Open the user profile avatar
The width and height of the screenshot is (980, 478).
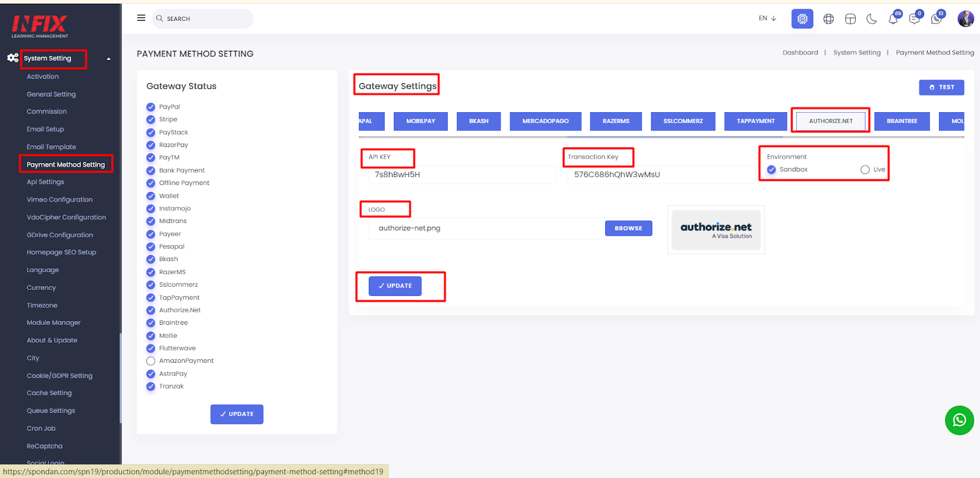point(966,19)
